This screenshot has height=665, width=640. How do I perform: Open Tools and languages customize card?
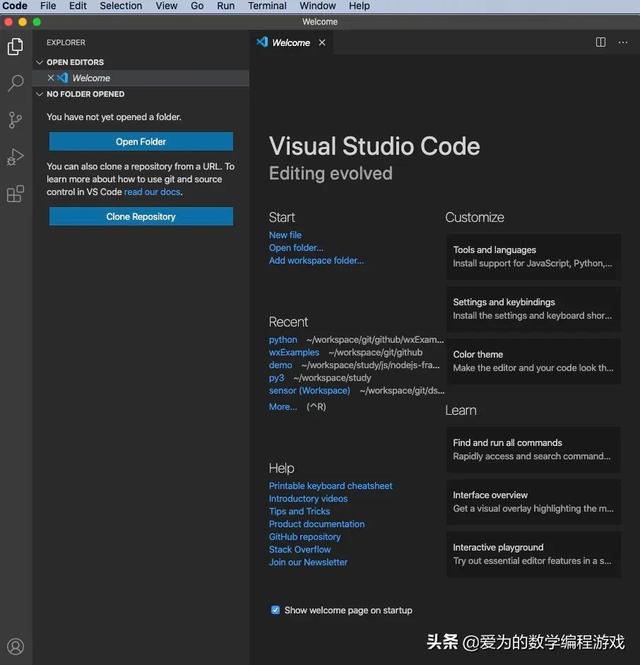click(x=534, y=257)
